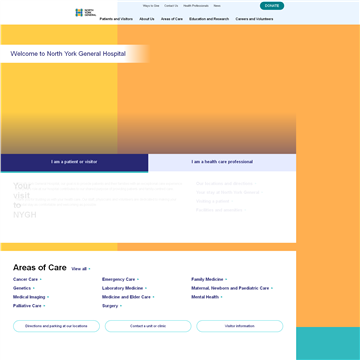Open Your stay at North York General link

pos(229,192)
